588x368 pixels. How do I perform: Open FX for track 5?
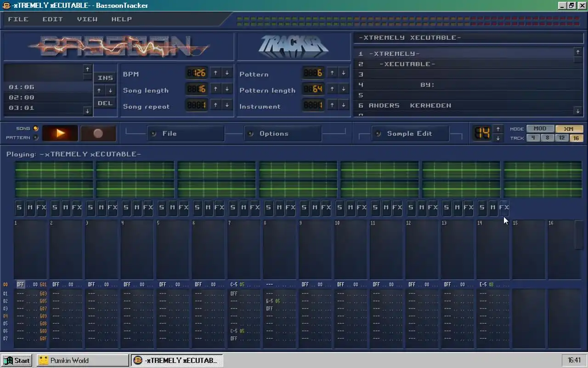tap(184, 207)
